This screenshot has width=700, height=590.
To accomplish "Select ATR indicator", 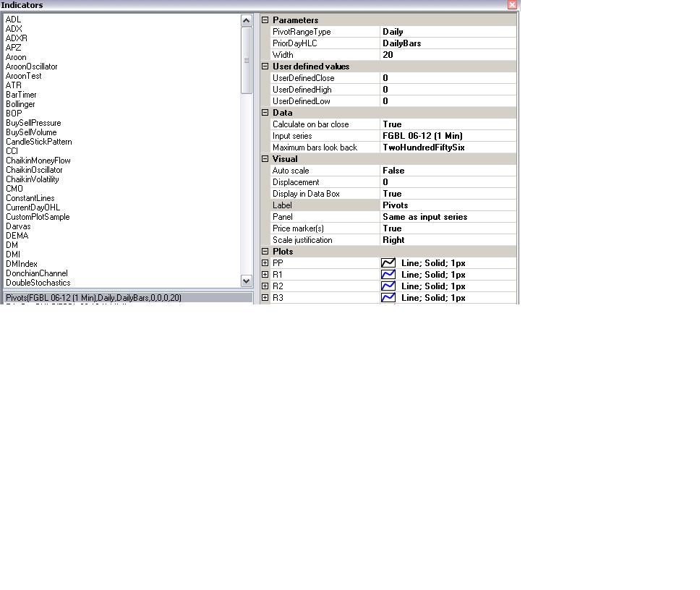I will pyautogui.click(x=14, y=85).
